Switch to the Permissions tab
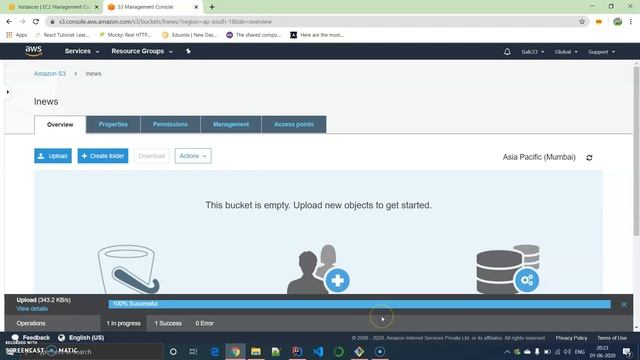 (x=170, y=124)
